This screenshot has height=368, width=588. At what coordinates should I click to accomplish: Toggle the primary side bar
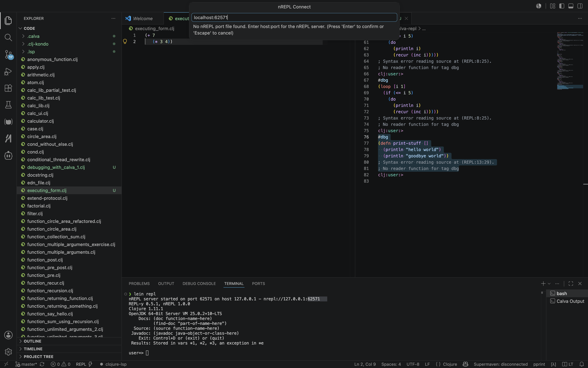(562, 6)
